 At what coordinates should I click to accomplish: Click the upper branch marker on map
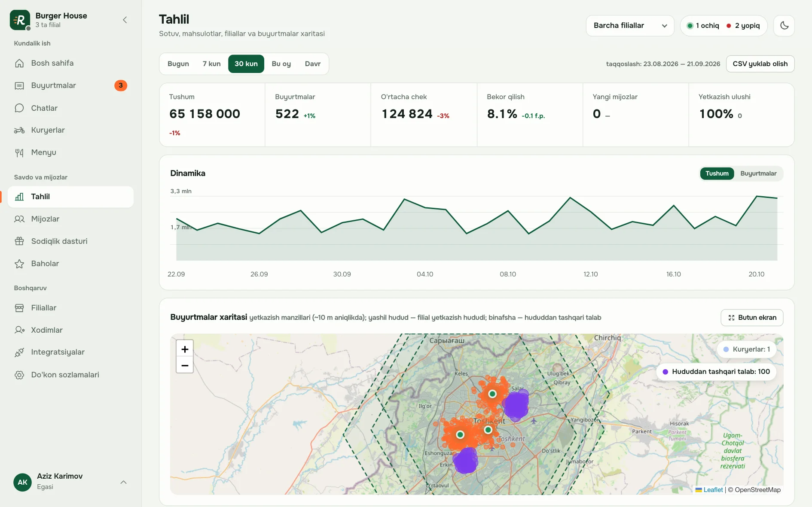pyautogui.click(x=492, y=394)
